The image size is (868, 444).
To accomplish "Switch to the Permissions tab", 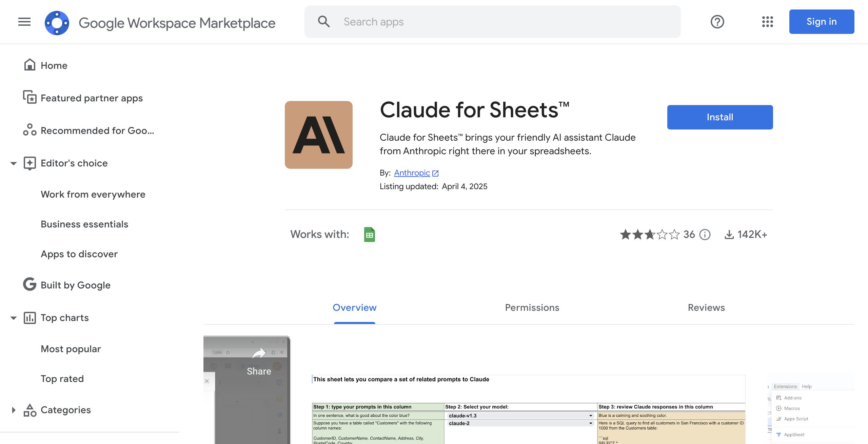I will click(532, 307).
